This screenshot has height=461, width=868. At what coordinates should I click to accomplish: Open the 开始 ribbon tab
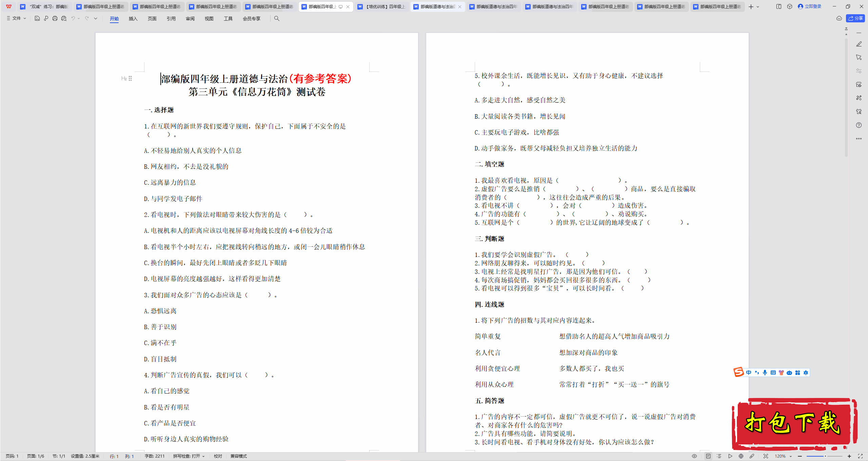point(114,19)
